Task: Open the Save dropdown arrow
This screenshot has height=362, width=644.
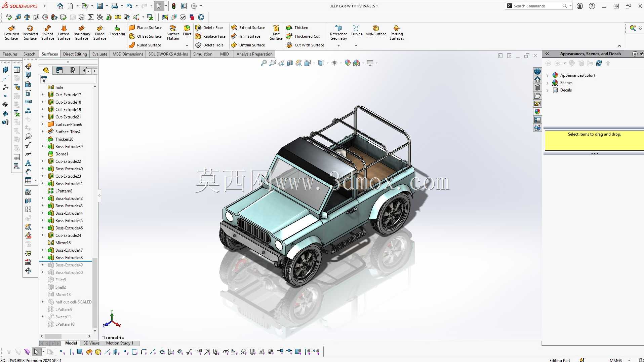Action: 107,6
